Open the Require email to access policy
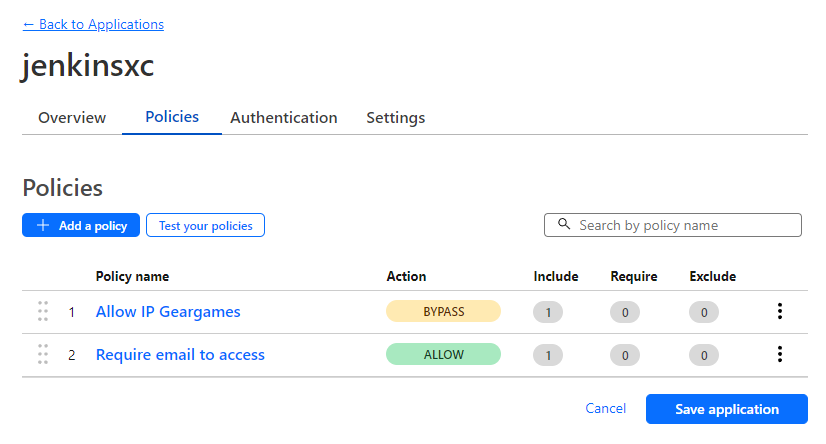This screenshot has width=826, height=444. [x=180, y=355]
